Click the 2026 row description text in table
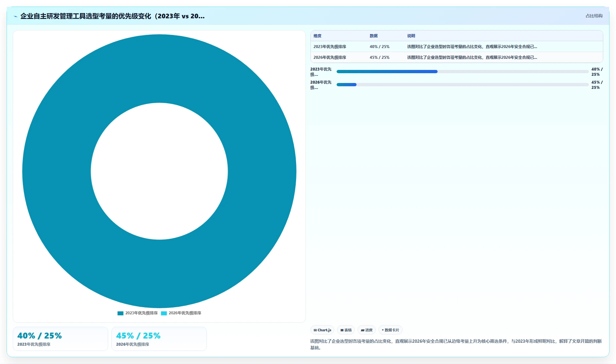 tap(472, 58)
